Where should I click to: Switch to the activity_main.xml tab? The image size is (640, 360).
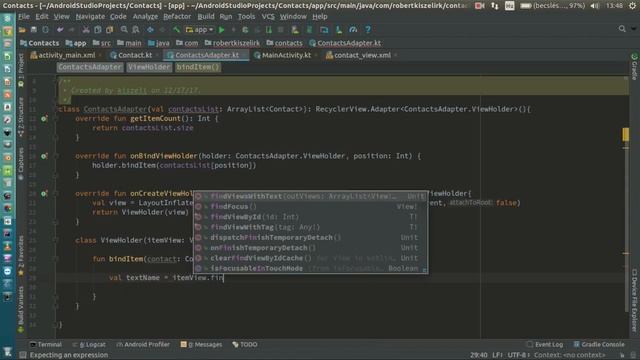(x=66, y=55)
